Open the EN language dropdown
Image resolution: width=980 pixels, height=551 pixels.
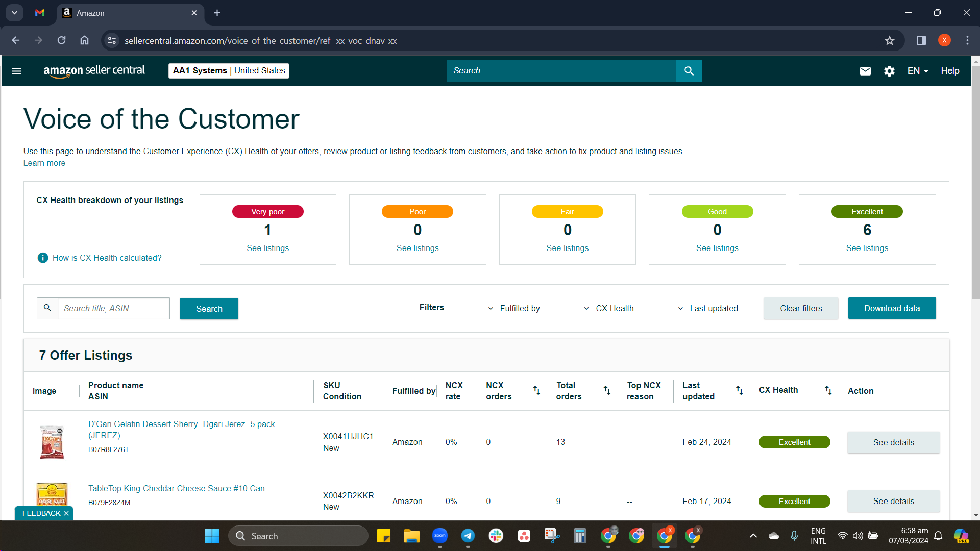click(918, 71)
